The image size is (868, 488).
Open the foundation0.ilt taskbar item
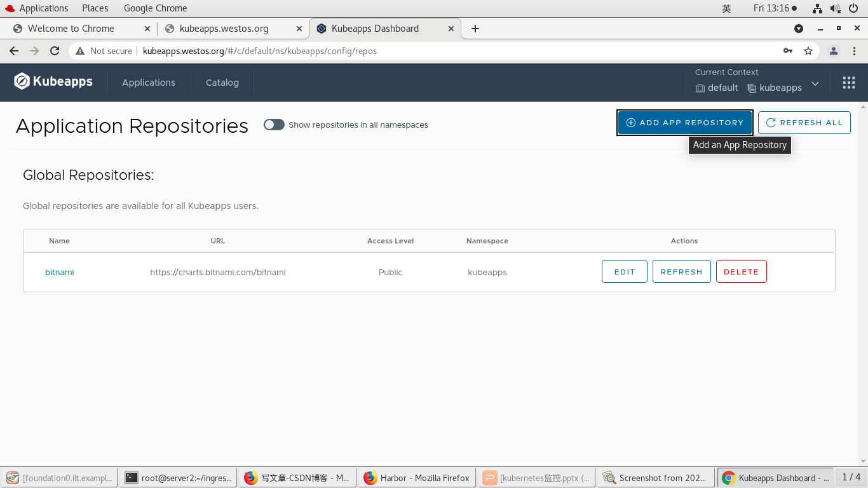click(x=58, y=478)
